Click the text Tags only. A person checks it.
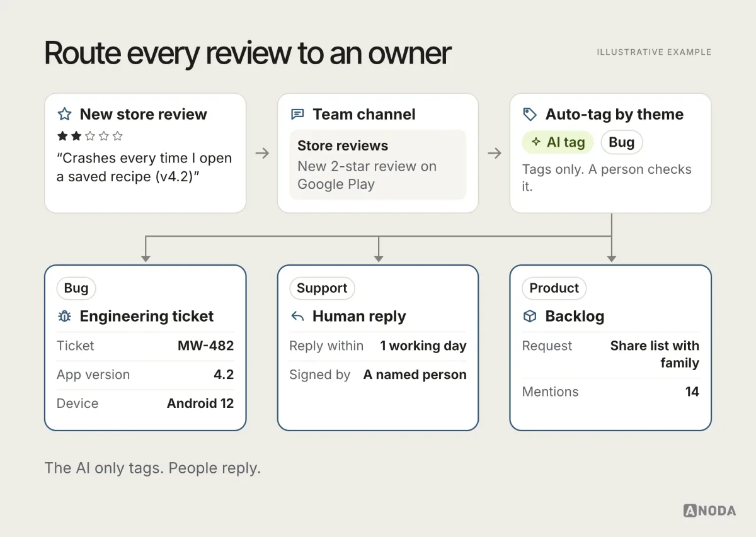The image size is (756, 537). [607, 178]
